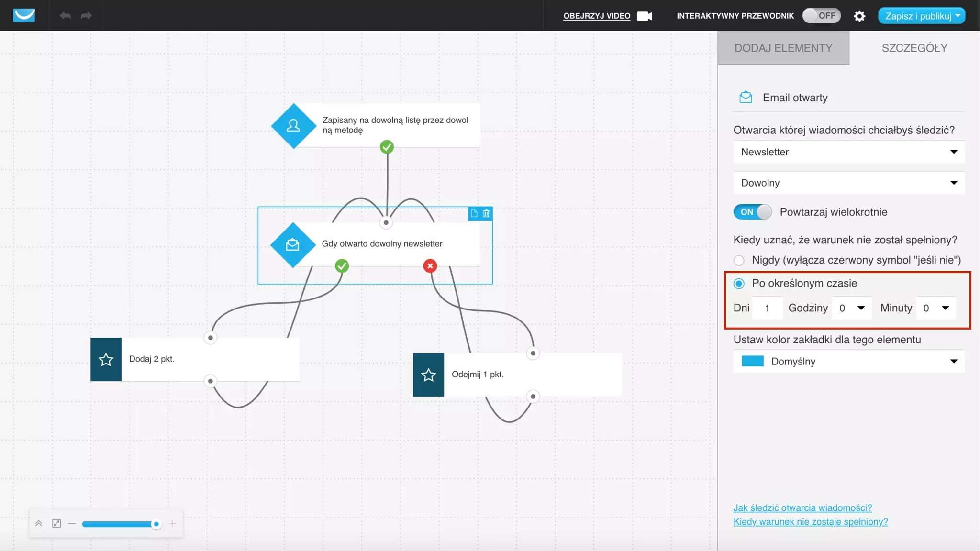Click Zapisz i publikuj button
The width and height of the screenshot is (980, 551).
coord(917,16)
